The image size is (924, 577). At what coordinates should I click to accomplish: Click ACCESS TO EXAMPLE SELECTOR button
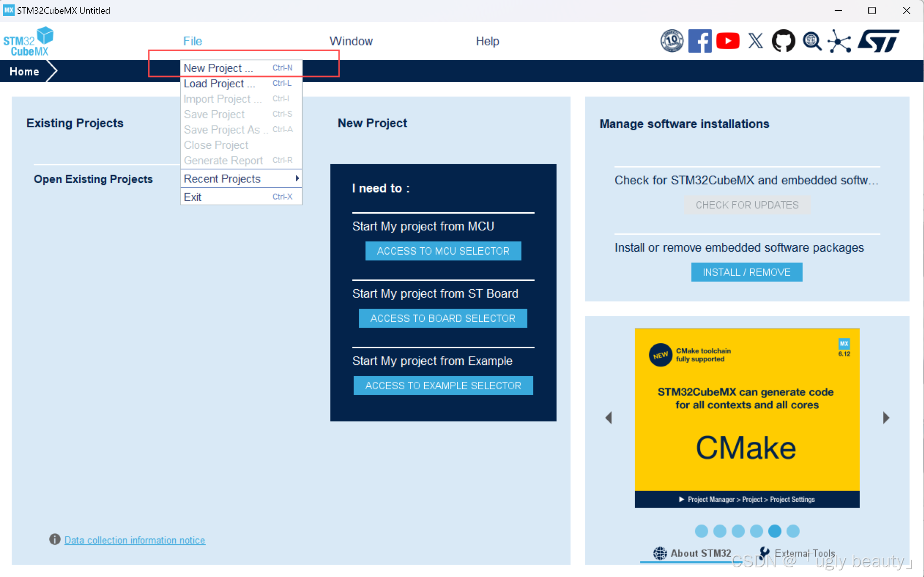click(x=443, y=385)
